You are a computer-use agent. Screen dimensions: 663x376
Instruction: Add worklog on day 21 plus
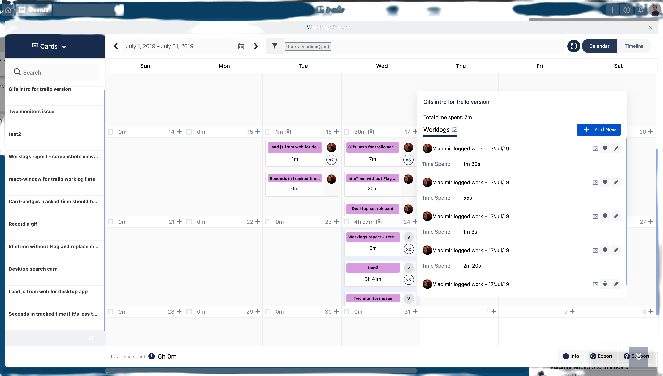pyautogui.click(x=179, y=222)
